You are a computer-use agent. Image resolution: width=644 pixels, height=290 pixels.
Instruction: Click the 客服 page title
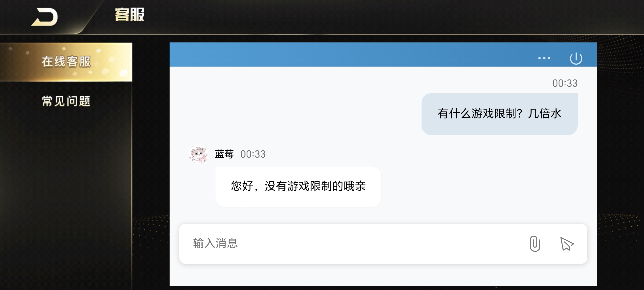[x=130, y=15]
